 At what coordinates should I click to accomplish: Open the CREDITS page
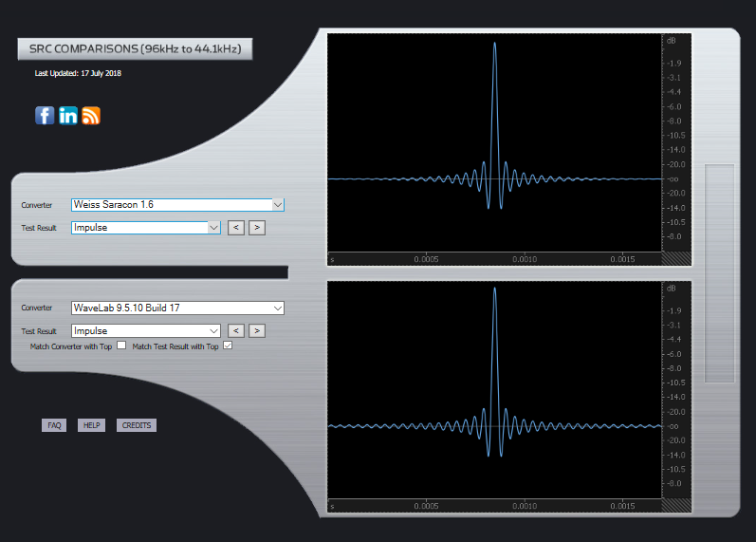pos(137,425)
